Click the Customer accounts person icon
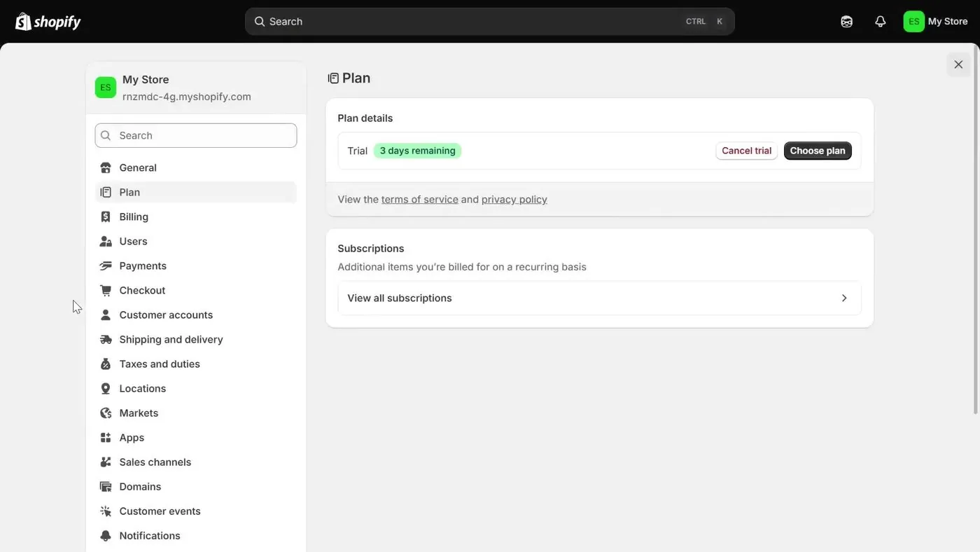Image resolution: width=980 pixels, height=552 pixels. [x=106, y=315]
